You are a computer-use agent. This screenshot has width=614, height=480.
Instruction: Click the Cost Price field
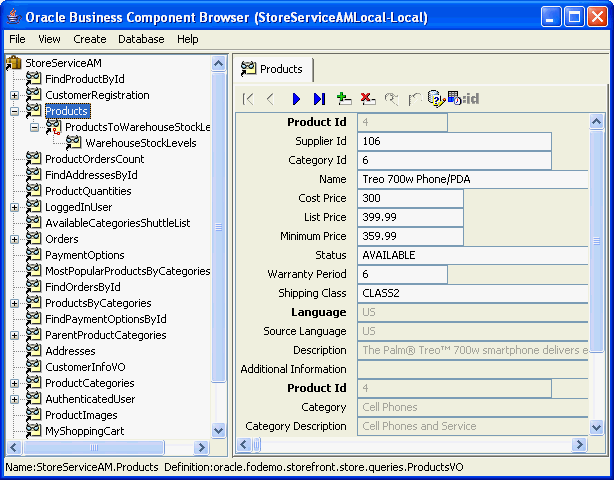click(x=410, y=198)
